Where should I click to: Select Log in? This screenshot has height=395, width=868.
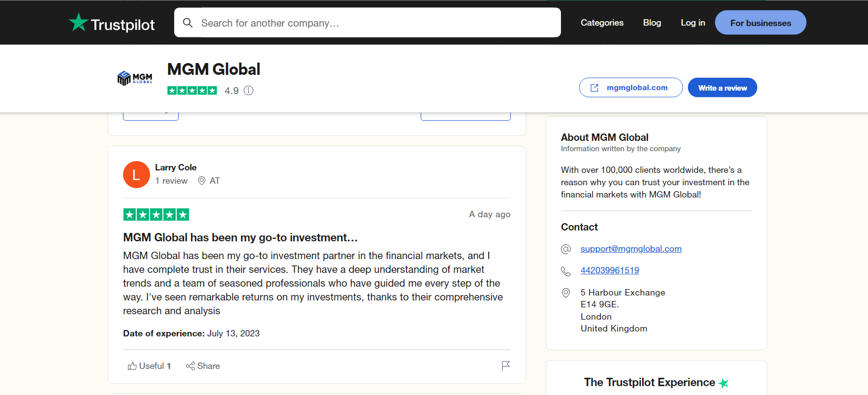693,23
